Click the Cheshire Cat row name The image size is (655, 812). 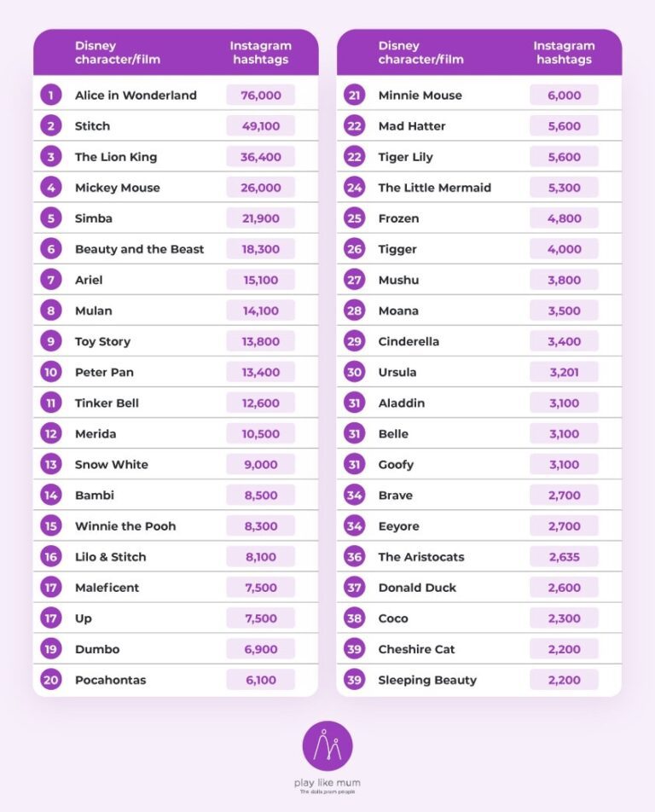point(416,649)
